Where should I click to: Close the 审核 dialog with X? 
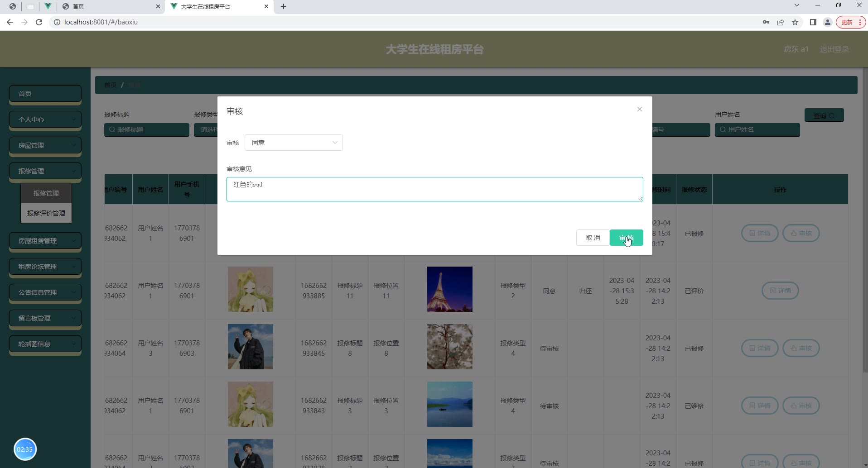coord(639,109)
